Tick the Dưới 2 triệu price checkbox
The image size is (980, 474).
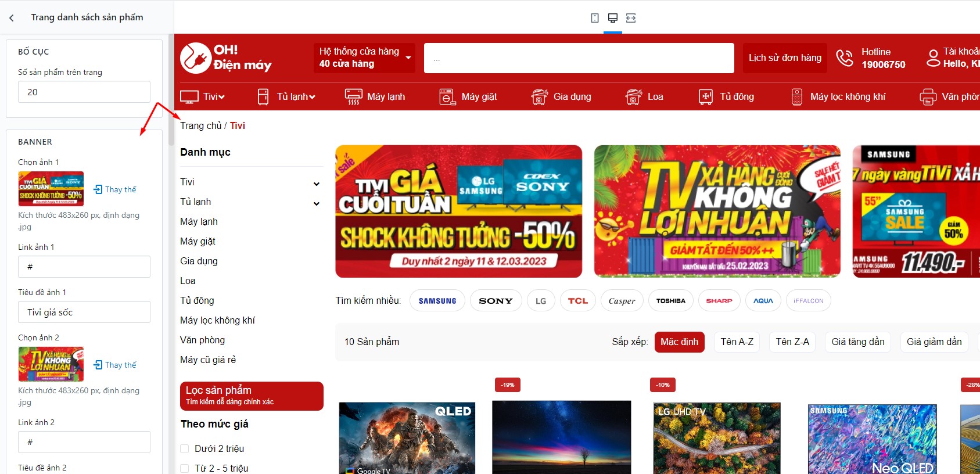[185, 448]
